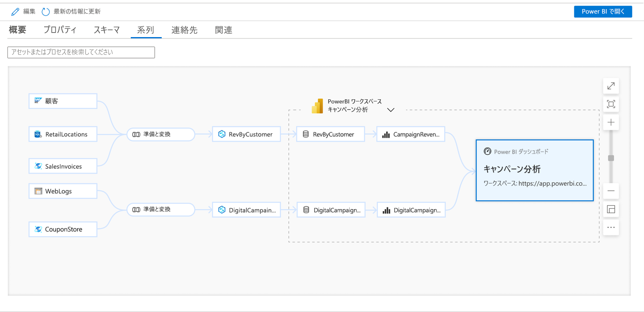This screenshot has width=644, height=312.
Task: Zoom out with the minus icon
Action: click(611, 191)
